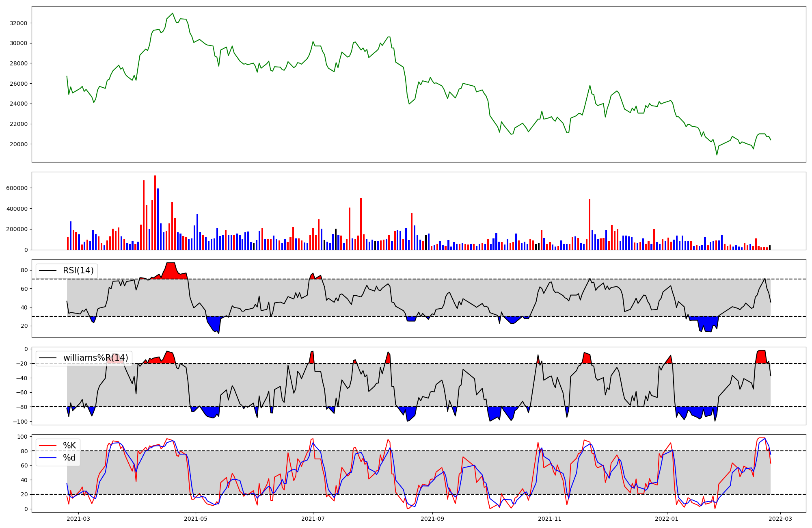Click the RSI(14) legend label
The height and width of the screenshot is (528, 812).
(x=78, y=270)
